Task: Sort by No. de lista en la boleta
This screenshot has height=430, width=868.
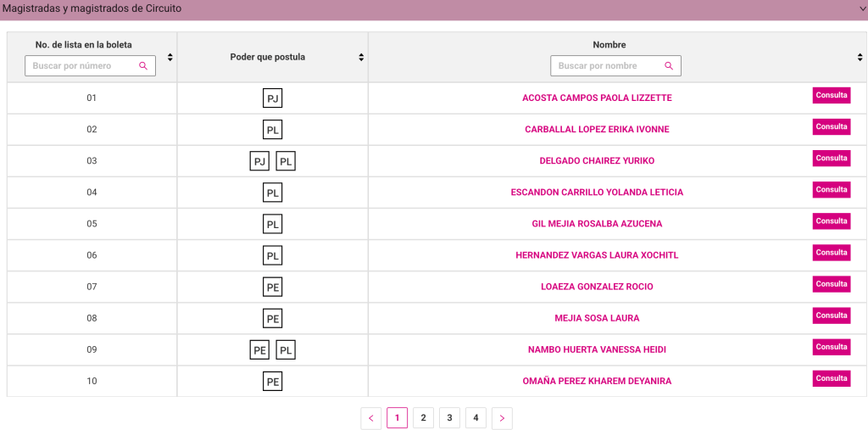Action: [170, 58]
